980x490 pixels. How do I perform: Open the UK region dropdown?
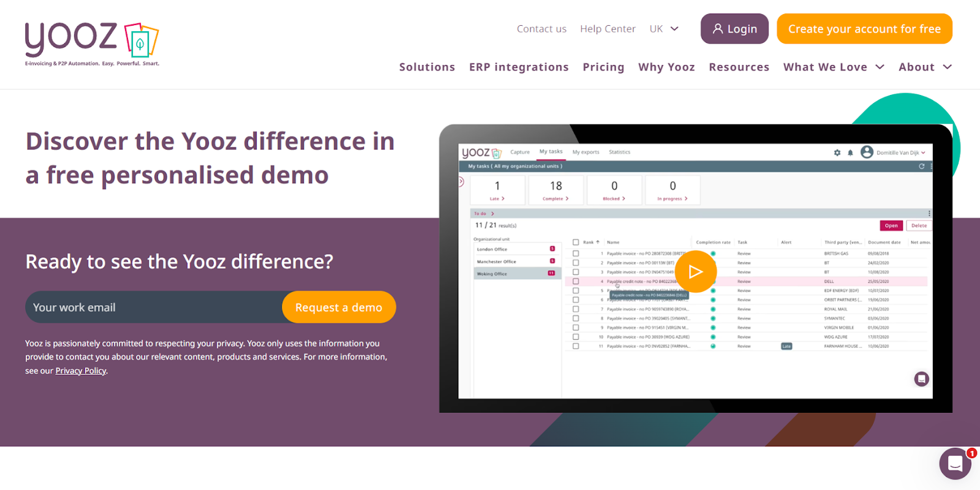point(664,29)
